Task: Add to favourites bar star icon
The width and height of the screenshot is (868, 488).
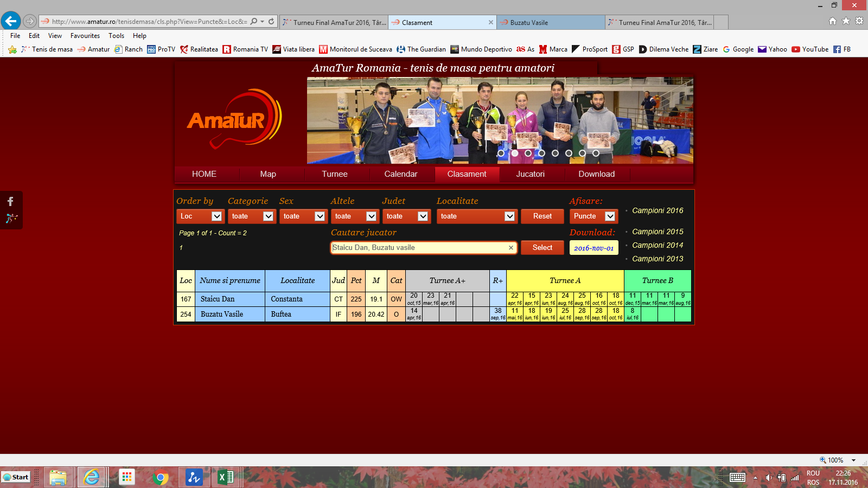Action: click(12, 49)
